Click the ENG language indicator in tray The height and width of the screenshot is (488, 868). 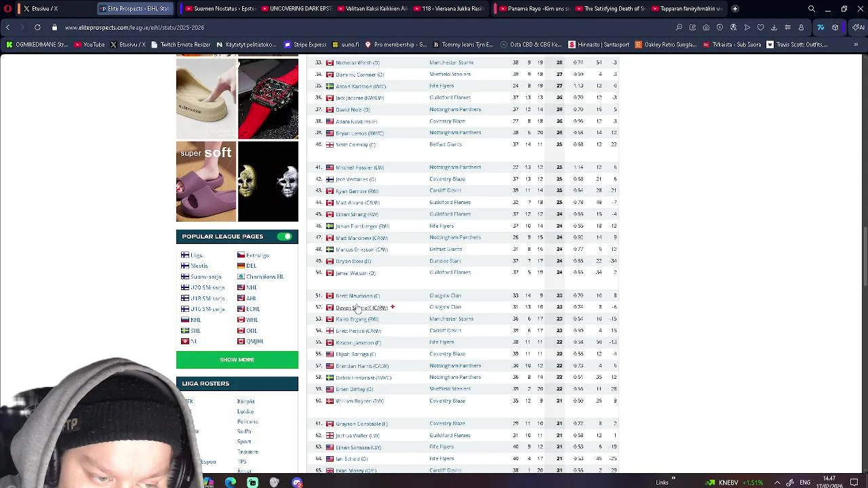pos(805,483)
